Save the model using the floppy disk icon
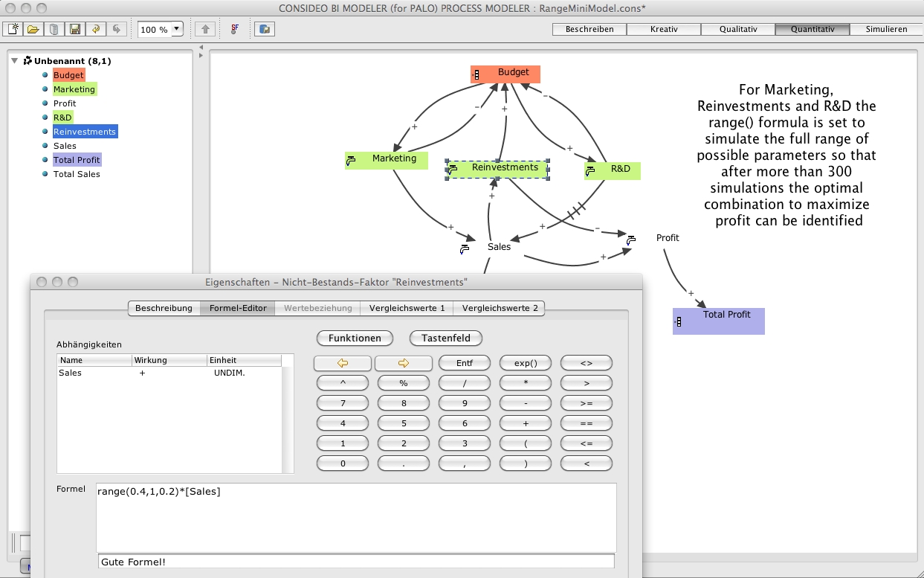 click(x=75, y=29)
